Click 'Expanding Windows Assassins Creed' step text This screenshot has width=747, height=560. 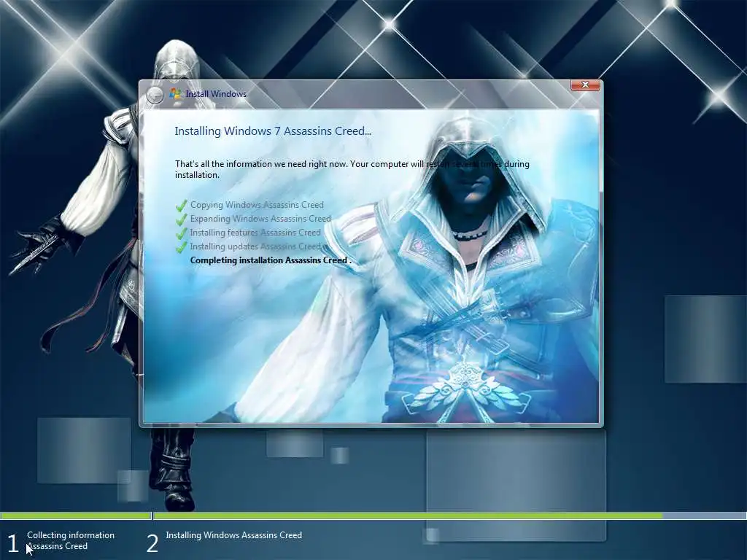tap(260, 219)
